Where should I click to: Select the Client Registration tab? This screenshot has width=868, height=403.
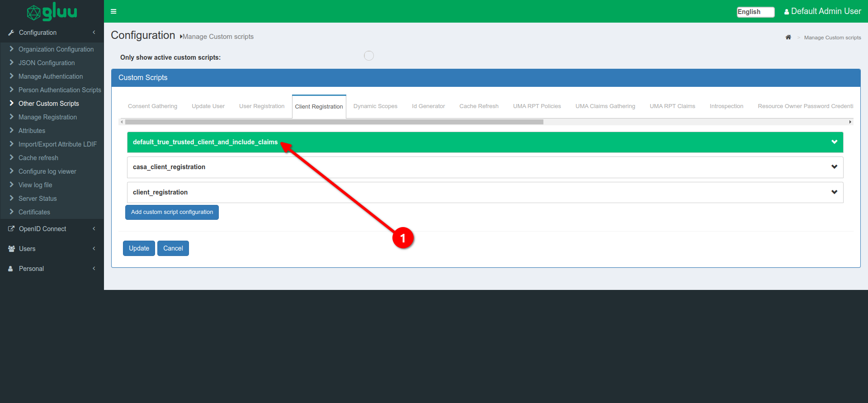click(x=319, y=107)
